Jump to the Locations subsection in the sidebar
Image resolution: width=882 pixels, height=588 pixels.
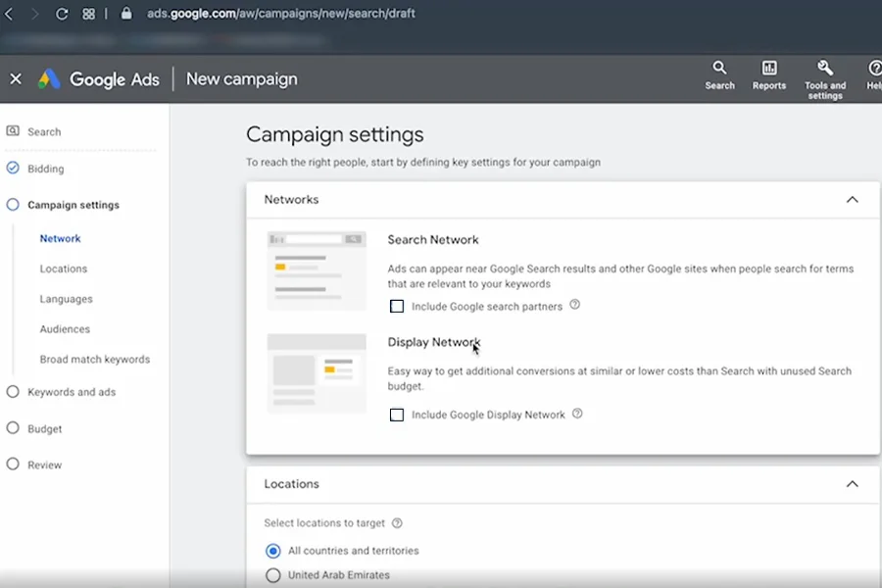click(x=64, y=269)
